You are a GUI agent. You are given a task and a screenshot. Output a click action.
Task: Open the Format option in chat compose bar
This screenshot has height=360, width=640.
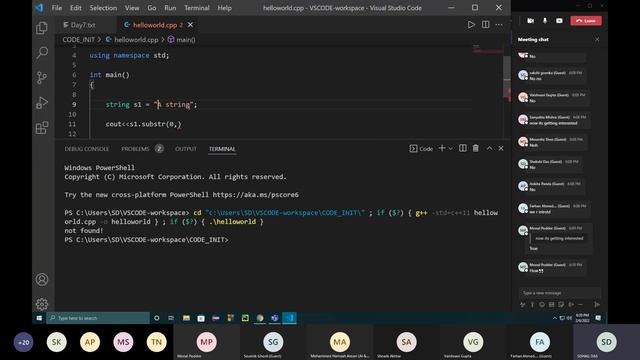(522, 304)
